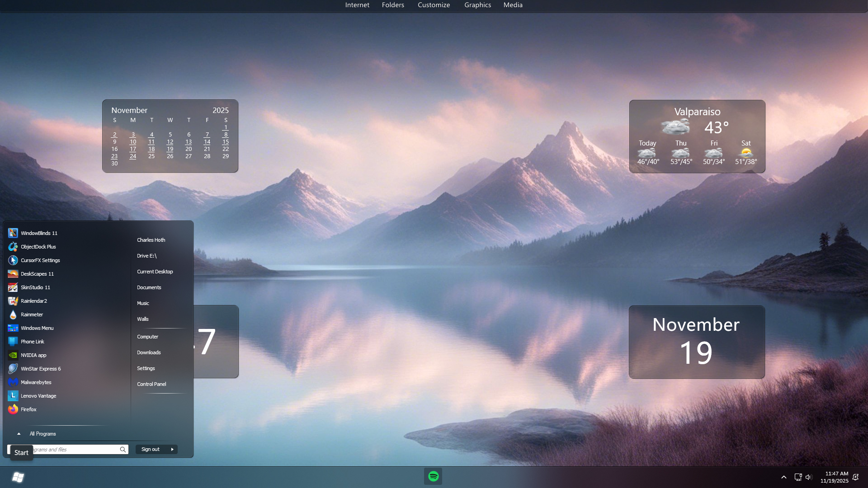Open WindowBlinds 11 from start menu
The image size is (868, 488).
click(x=39, y=233)
